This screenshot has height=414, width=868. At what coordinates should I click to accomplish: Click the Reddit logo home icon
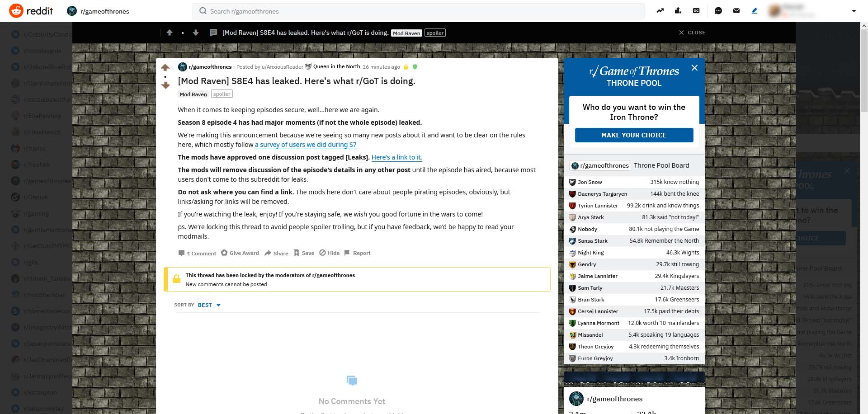coord(16,11)
